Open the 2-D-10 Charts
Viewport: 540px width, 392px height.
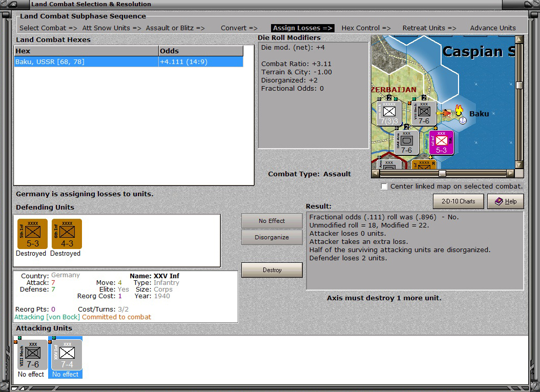coord(459,201)
